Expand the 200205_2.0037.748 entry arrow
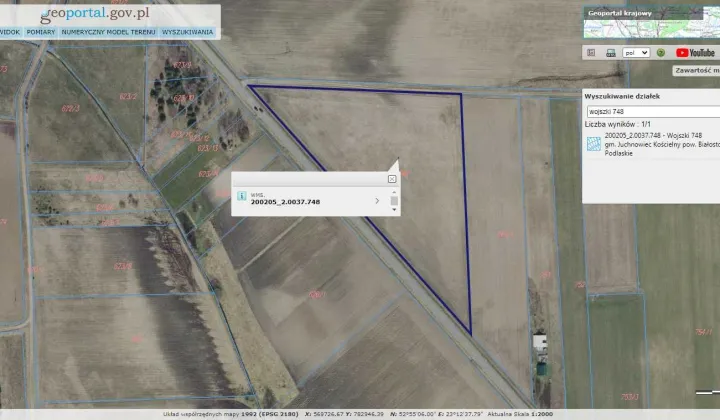The image size is (720, 420). (377, 201)
